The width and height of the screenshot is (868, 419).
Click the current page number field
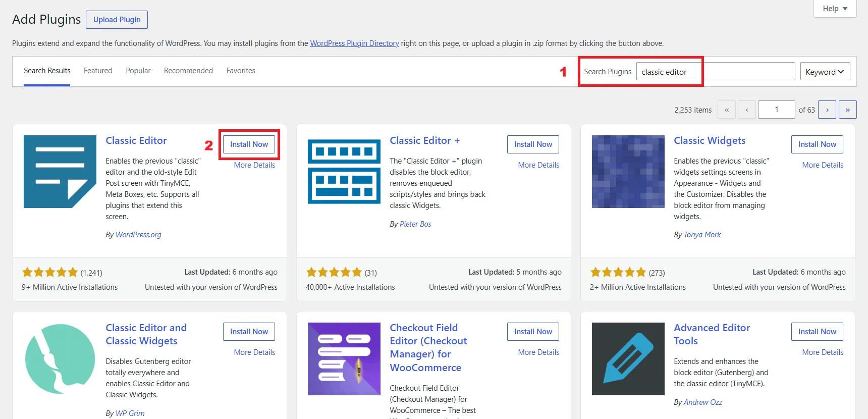point(777,110)
